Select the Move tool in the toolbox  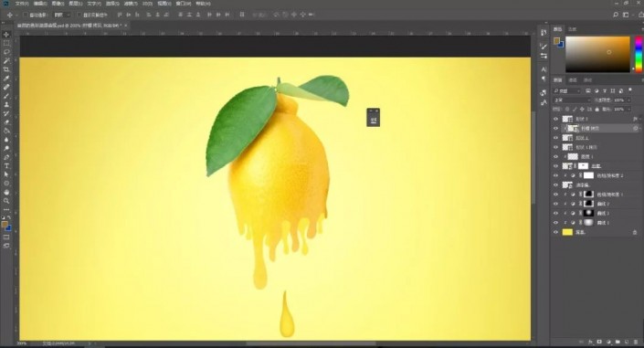6,35
